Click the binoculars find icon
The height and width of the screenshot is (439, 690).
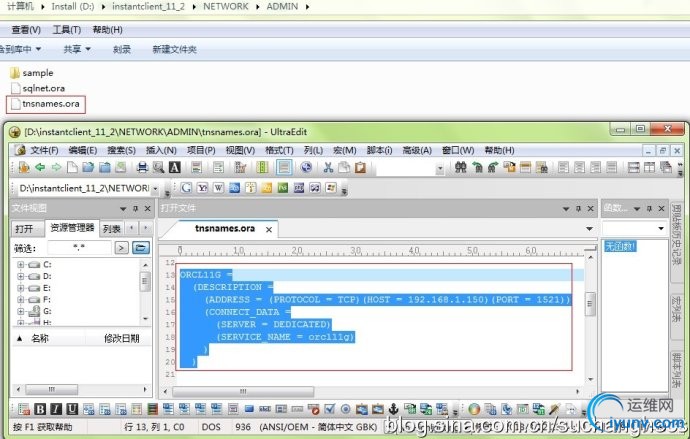click(461, 167)
